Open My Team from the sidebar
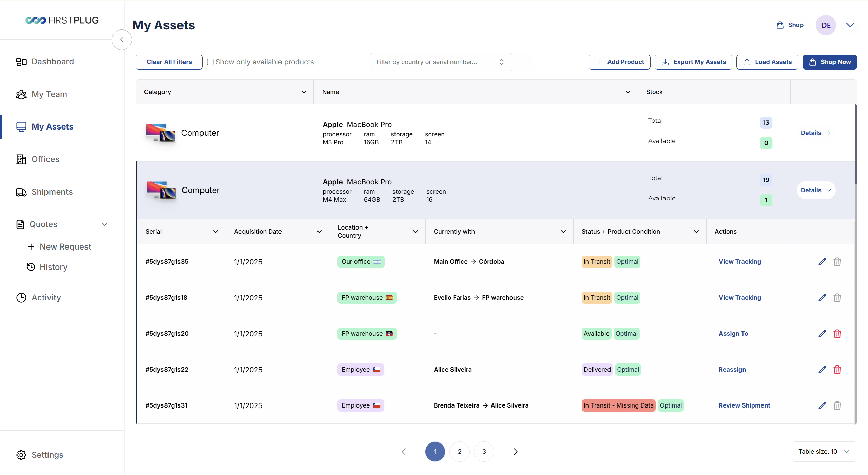 [x=49, y=94]
